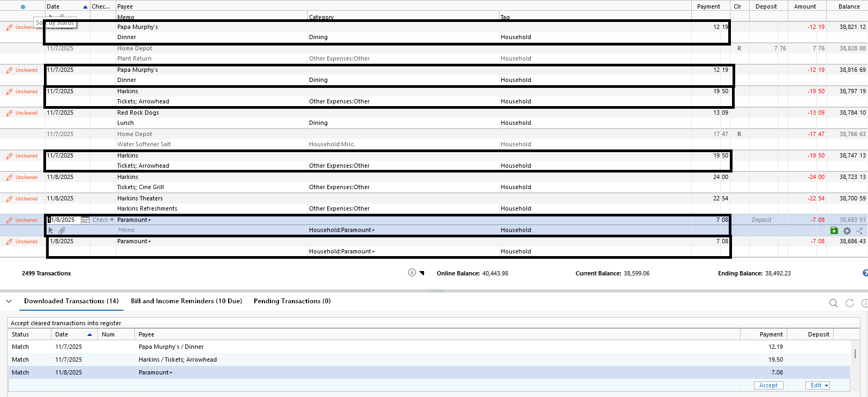
Task: Open Bill and Income Reminders tab
Action: pyautogui.click(x=186, y=301)
